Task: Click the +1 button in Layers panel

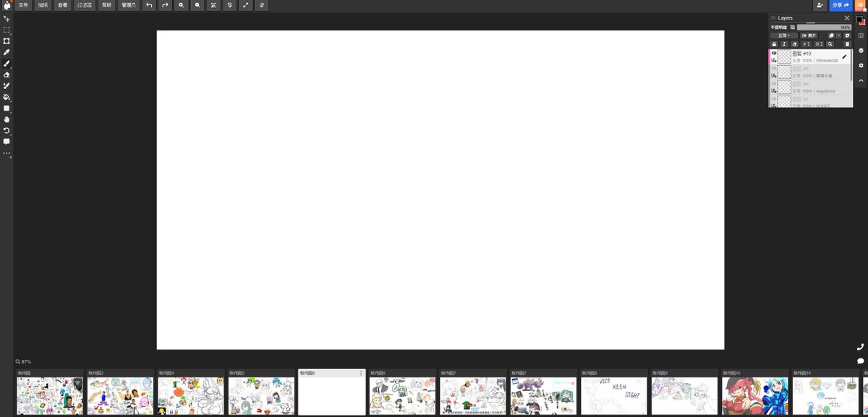Action: click(x=806, y=44)
